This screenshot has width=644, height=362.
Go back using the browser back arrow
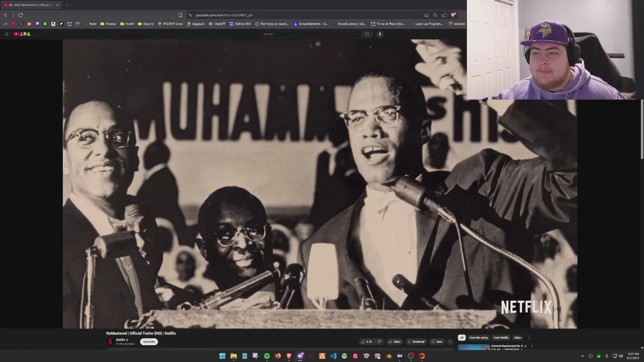pyautogui.click(x=6, y=15)
